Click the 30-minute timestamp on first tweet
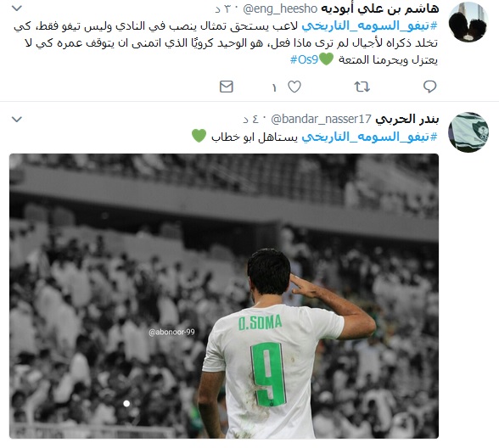This screenshot has width=499, height=448. click(x=222, y=8)
